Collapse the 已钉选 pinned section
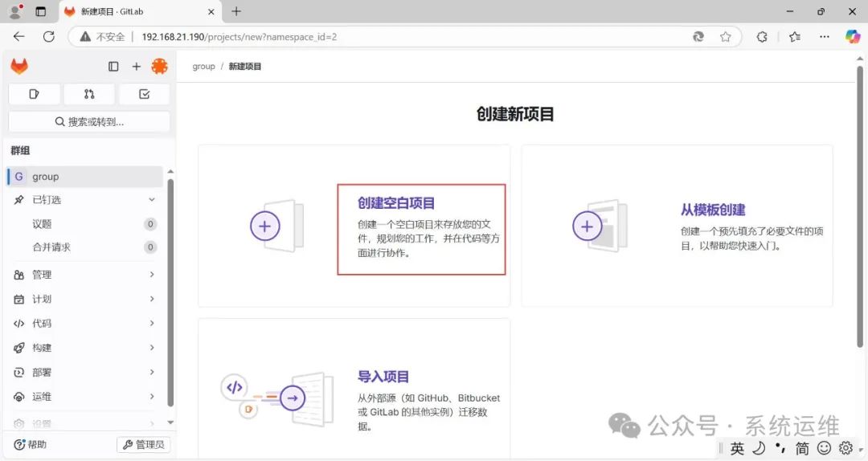Viewport: 868px width, 461px height. coord(152,200)
